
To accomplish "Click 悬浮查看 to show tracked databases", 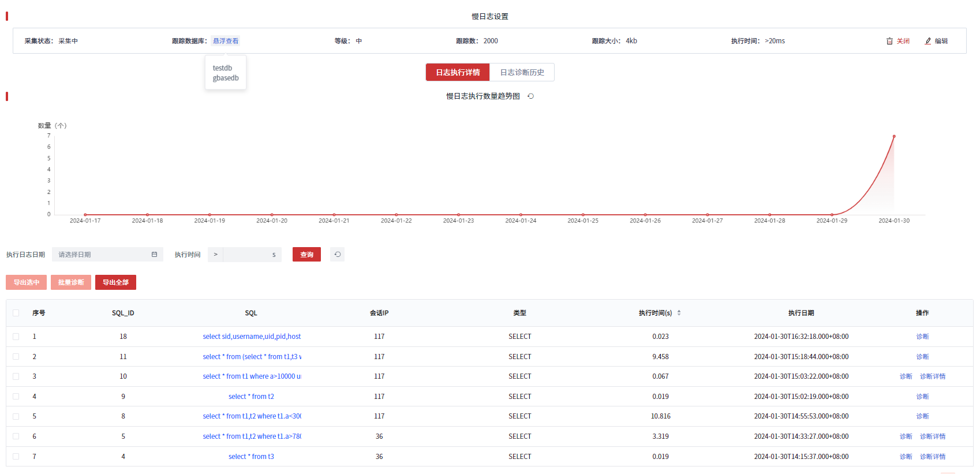I will point(225,41).
